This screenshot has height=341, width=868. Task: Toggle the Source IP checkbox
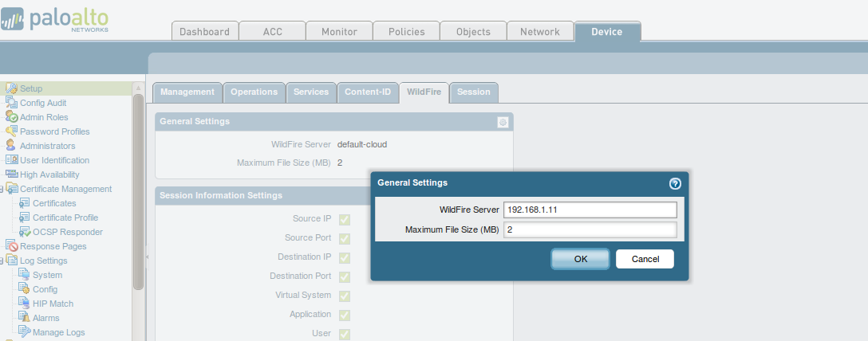345,219
